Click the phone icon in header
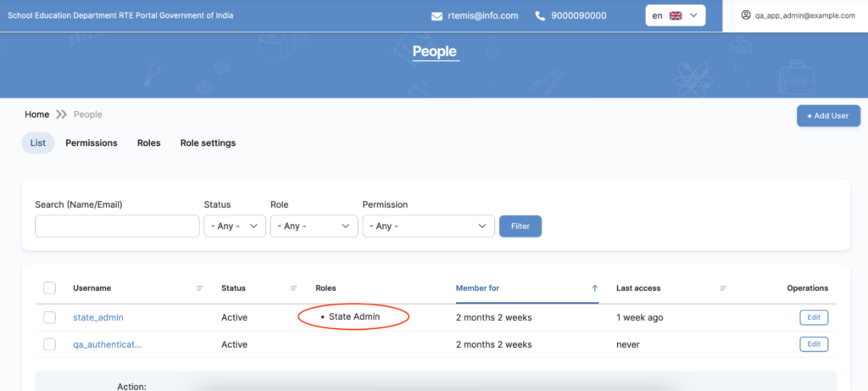868x391 pixels. [x=540, y=16]
